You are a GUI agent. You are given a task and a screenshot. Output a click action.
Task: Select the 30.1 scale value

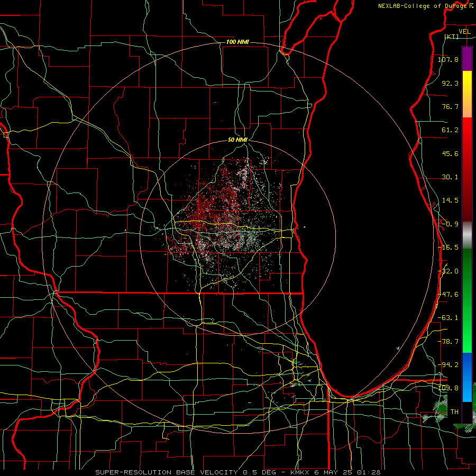pos(450,177)
